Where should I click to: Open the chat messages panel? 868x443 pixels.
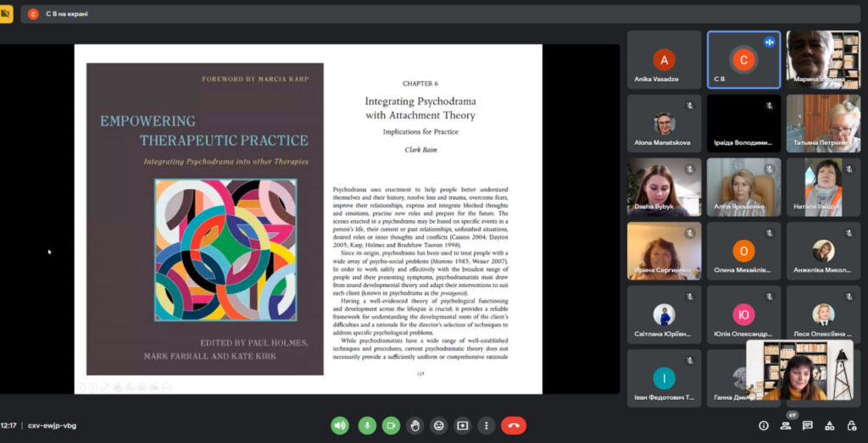tap(808, 425)
